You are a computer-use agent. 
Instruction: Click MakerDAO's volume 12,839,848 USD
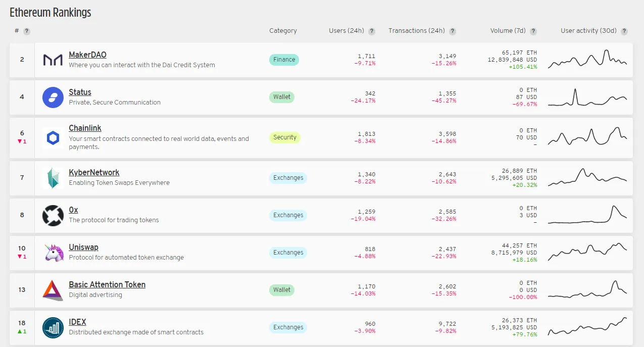(x=512, y=60)
